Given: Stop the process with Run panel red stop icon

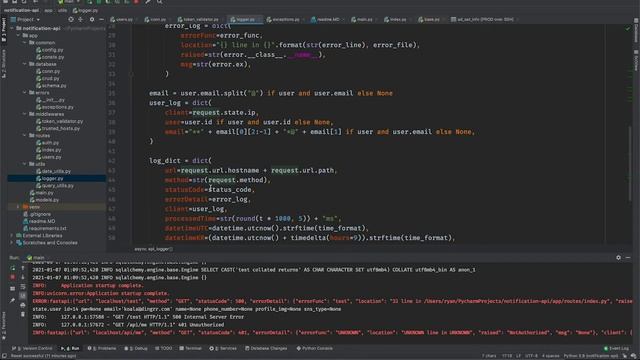Looking at the screenshot, I should pyautogui.click(x=13, y=277).
